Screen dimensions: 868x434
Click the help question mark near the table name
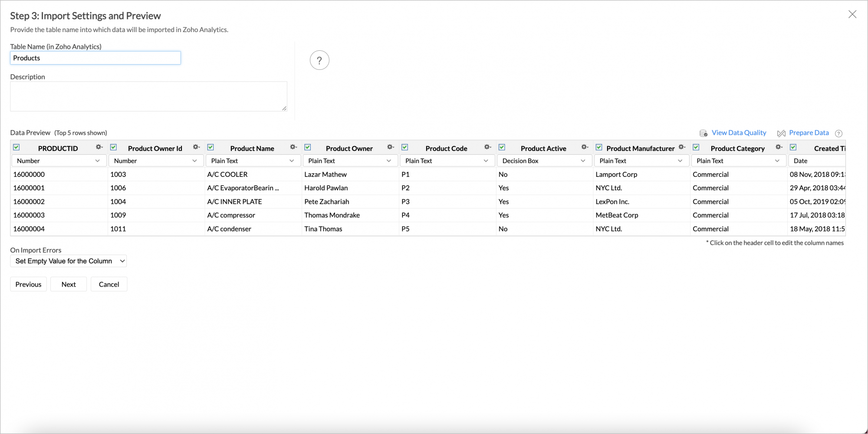coord(319,60)
